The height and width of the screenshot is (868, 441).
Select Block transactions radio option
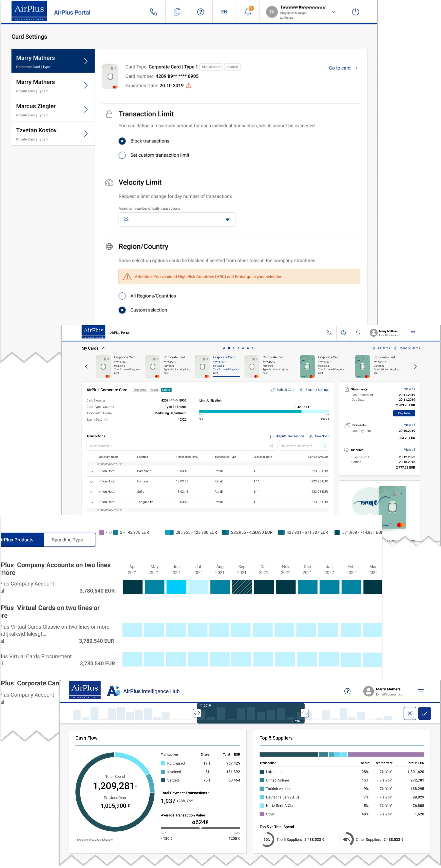122,141
